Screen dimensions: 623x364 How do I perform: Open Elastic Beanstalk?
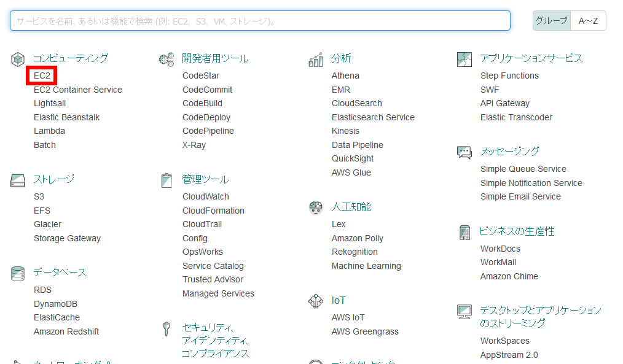(67, 117)
